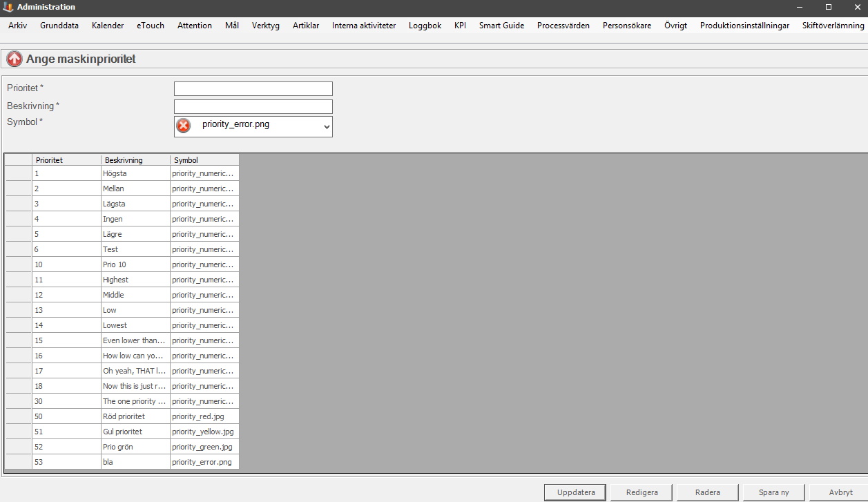The height and width of the screenshot is (502, 868).
Task: Click the red error symbol icon
Action: (x=184, y=126)
